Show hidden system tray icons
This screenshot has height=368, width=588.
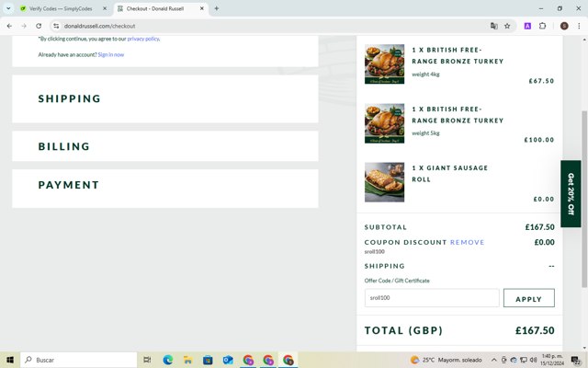(x=494, y=360)
